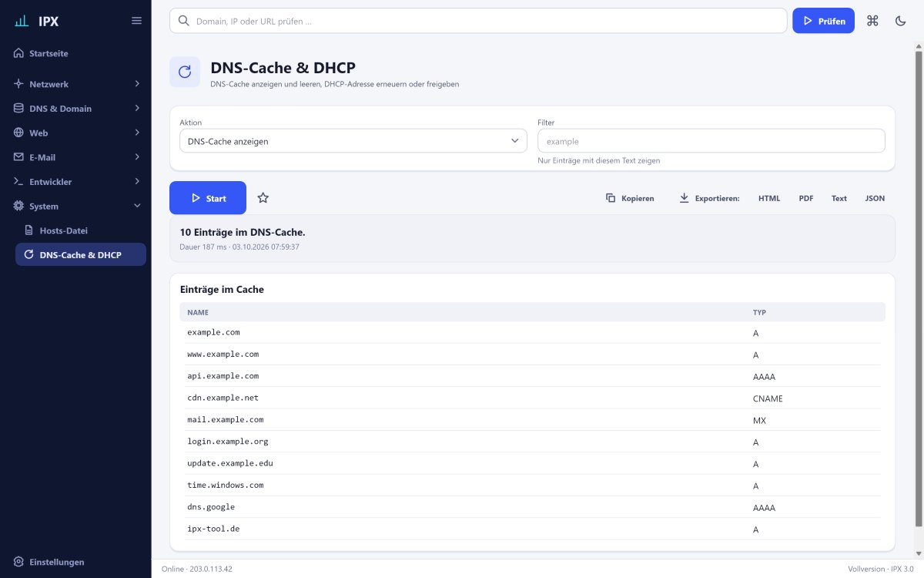The image size is (924, 578).
Task: Click the NAME column header
Action: click(198, 312)
